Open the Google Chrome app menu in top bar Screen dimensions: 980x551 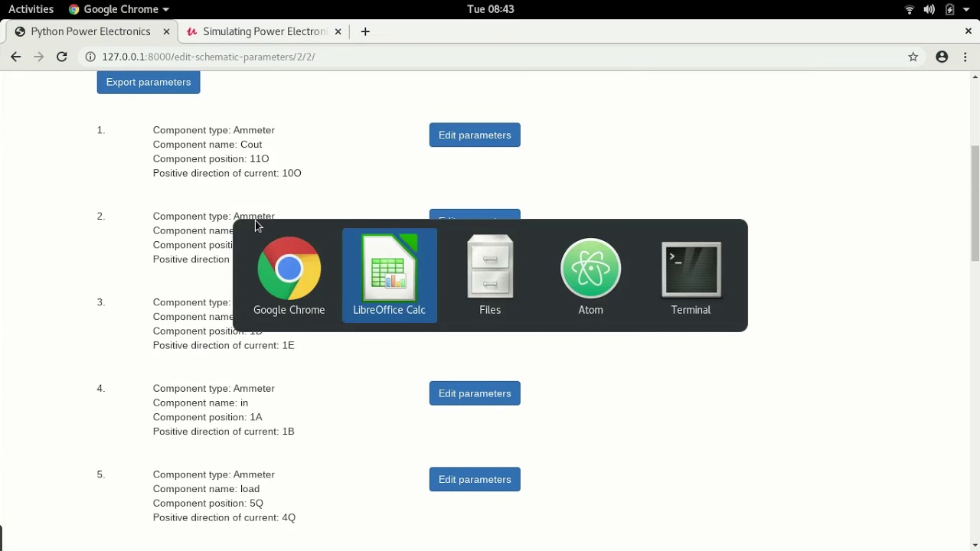[x=119, y=9]
